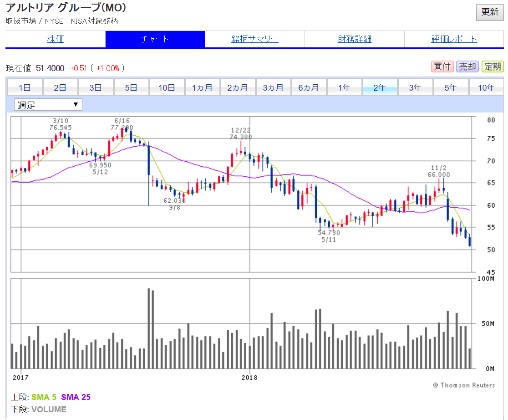Select the 3年 chart period
Screen dimensions: 508x420
point(415,87)
